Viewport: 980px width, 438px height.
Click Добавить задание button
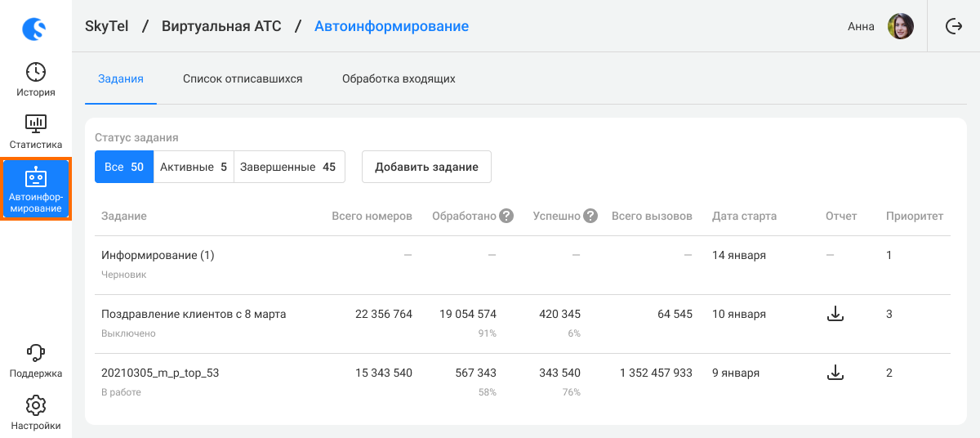[x=426, y=167]
